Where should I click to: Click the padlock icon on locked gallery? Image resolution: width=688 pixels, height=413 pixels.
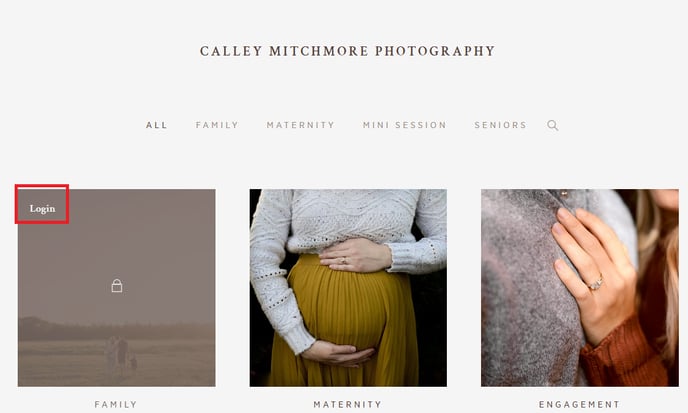117,286
